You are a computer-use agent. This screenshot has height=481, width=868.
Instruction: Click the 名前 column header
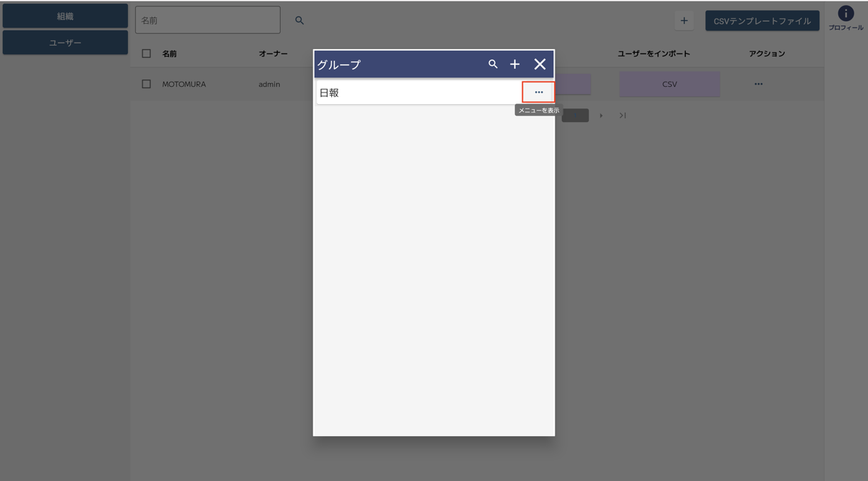[x=169, y=54]
